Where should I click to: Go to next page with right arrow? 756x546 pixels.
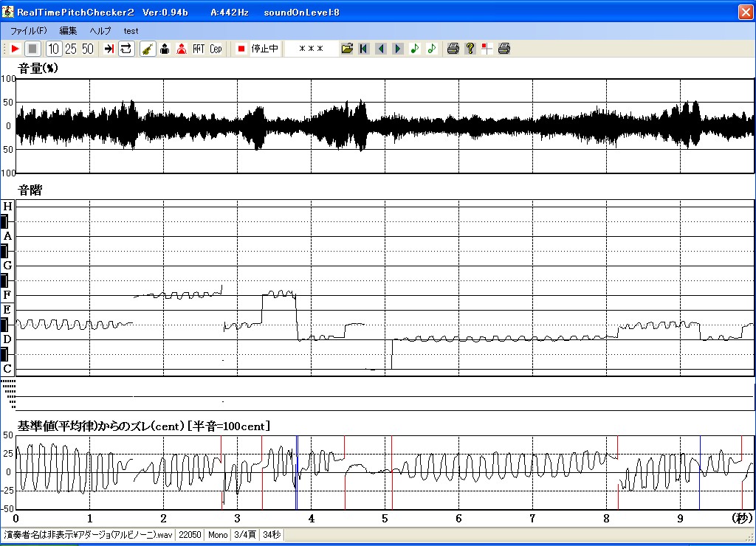[398, 49]
